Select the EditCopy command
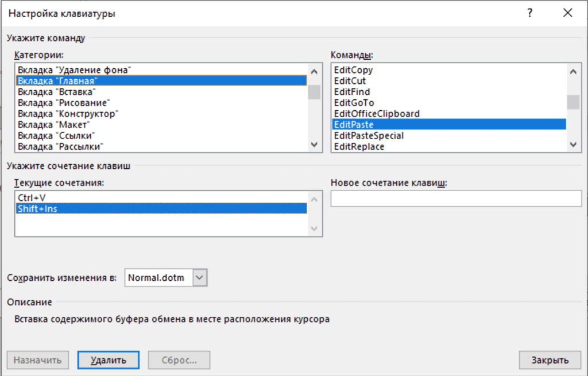The height and width of the screenshot is (376, 588). [x=354, y=70]
